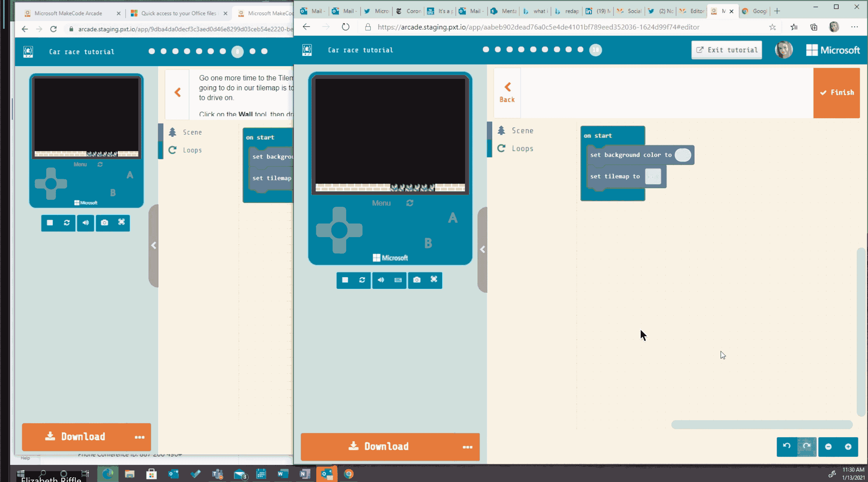This screenshot has width=868, height=482.
Task: Take simulator screenshot in the right window
Action: coord(417,280)
